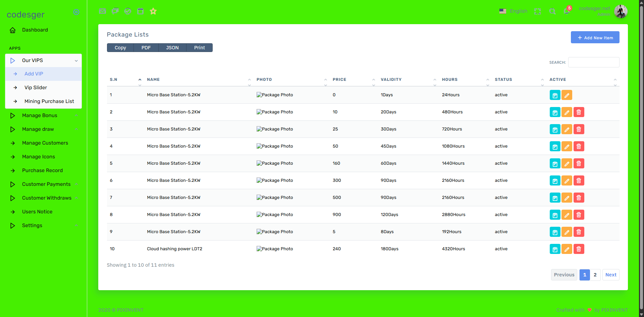Click the orange edit icon in row 6

click(x=567, y=181)
